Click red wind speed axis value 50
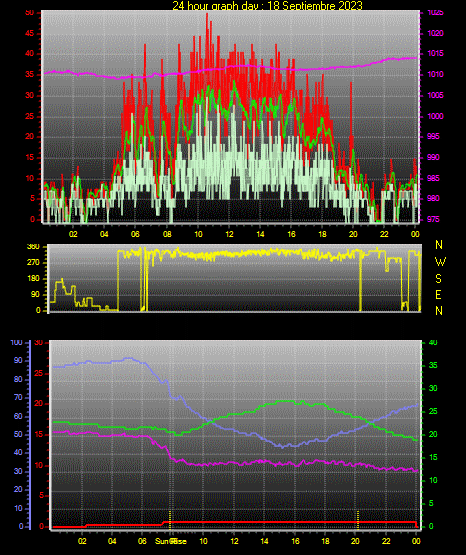 (x=29, y=13)
